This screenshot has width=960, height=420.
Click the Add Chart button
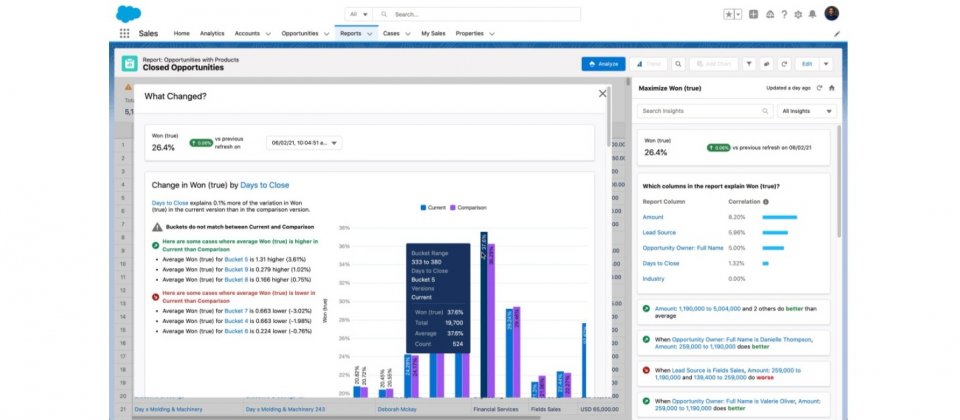713,64
